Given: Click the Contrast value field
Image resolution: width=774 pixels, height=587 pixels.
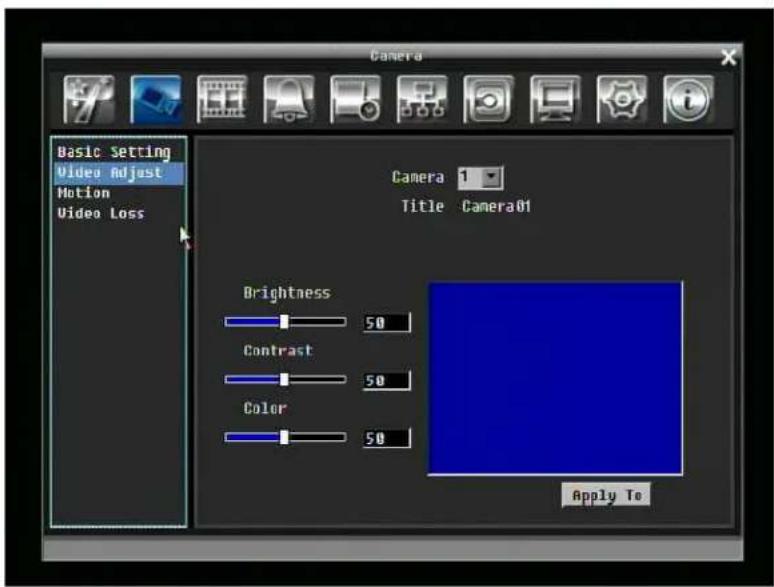Looking at the screenshot, I should [x=387, y=381].
